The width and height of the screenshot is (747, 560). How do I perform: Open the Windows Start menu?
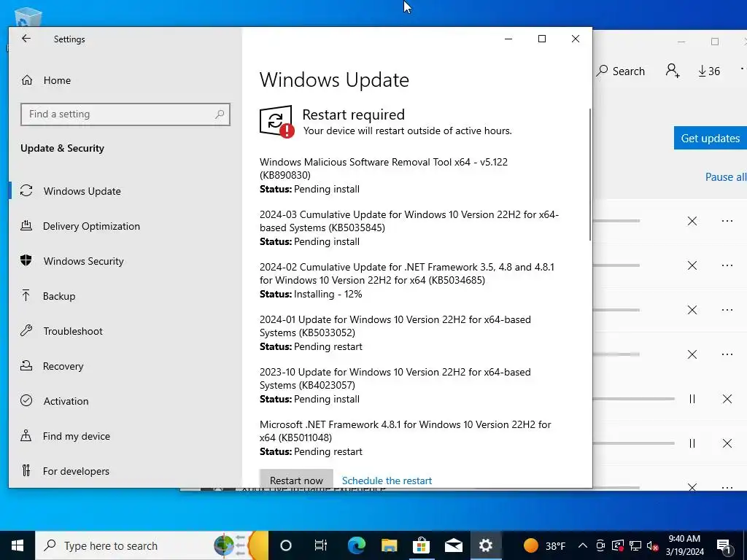(18, 545)
